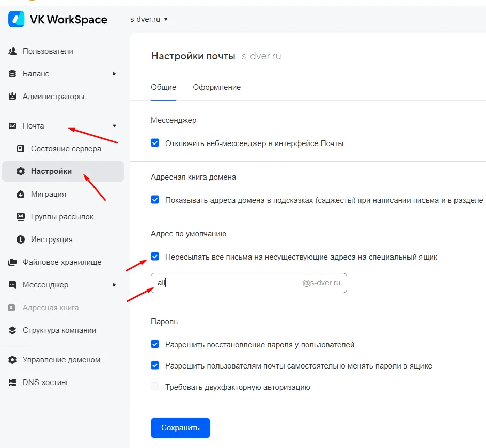The width and height of the screenshot is (486, 448).
Task: Expand the Мессенджер sidebar submenu arrow
Action: pos(114,285)
